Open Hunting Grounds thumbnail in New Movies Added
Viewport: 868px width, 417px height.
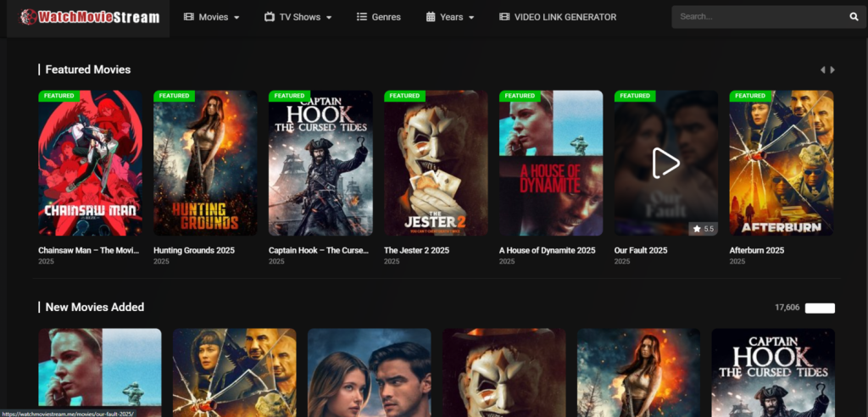pos(638,372)
